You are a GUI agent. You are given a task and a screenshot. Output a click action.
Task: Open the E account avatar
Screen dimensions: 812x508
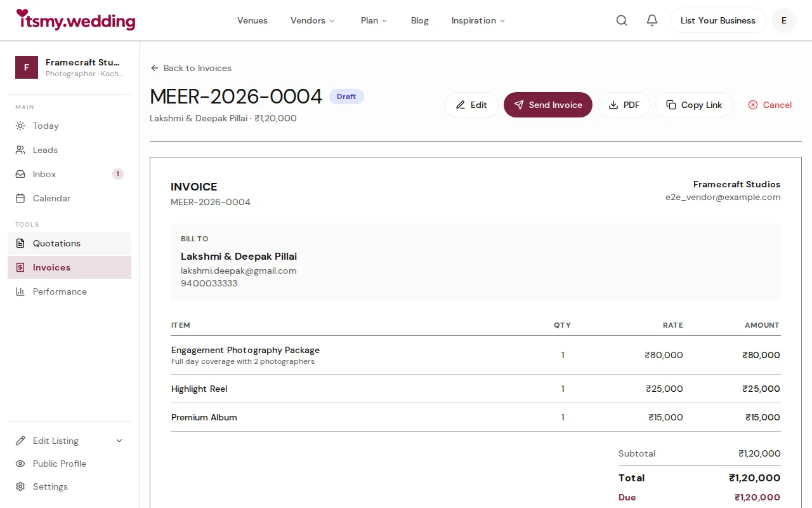pyautogui.click(x=783, y=20)
